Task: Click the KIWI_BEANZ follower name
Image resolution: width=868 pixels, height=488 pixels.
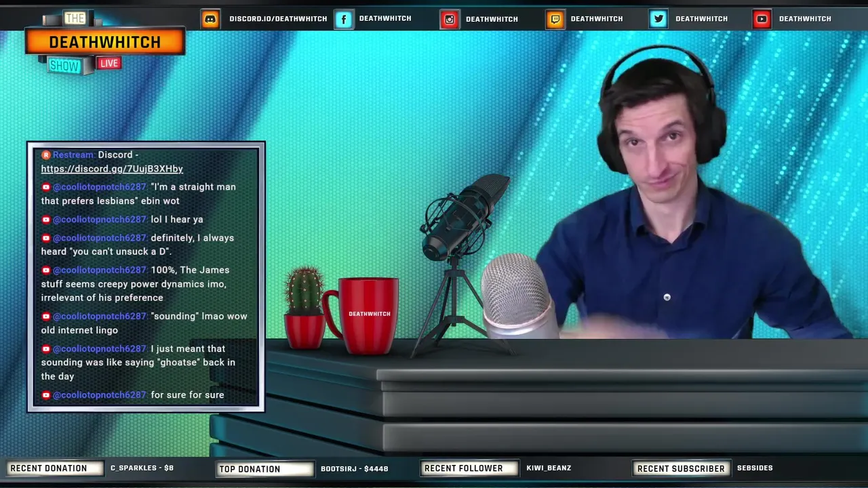Action: point(549,468)
